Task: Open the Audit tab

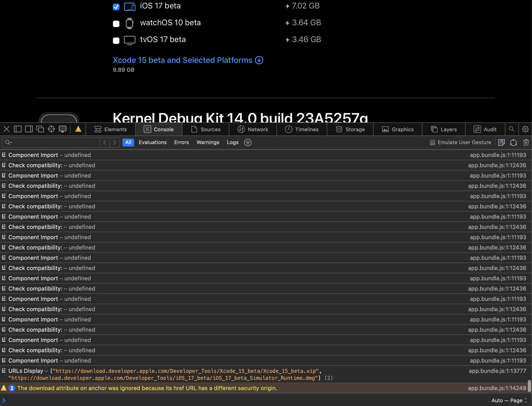Action: coord(485,130)
